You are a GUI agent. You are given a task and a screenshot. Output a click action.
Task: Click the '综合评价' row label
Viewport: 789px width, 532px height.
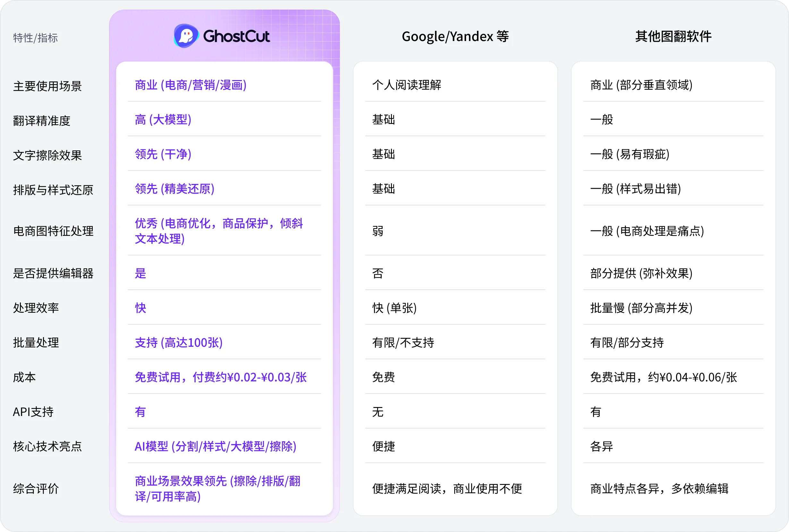point(36,489)
